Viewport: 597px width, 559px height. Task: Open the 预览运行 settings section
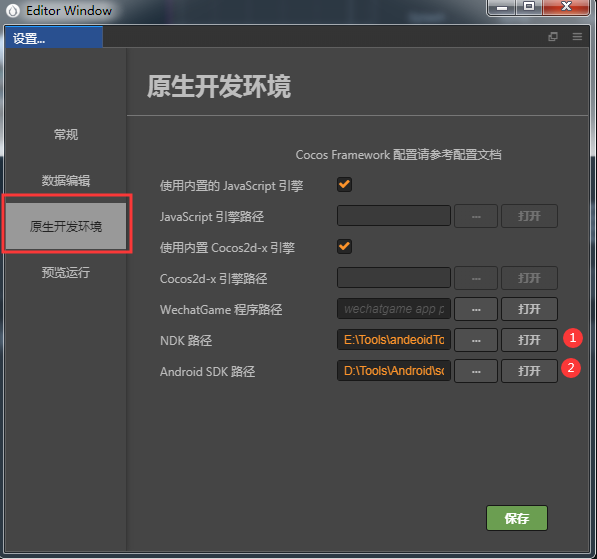coord(65,273)
